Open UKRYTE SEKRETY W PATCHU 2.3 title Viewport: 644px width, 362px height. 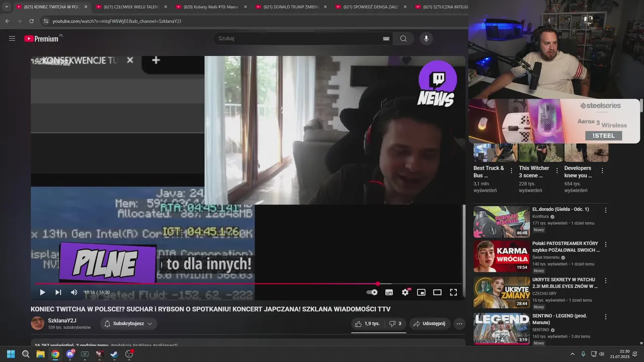coord(565,283)
